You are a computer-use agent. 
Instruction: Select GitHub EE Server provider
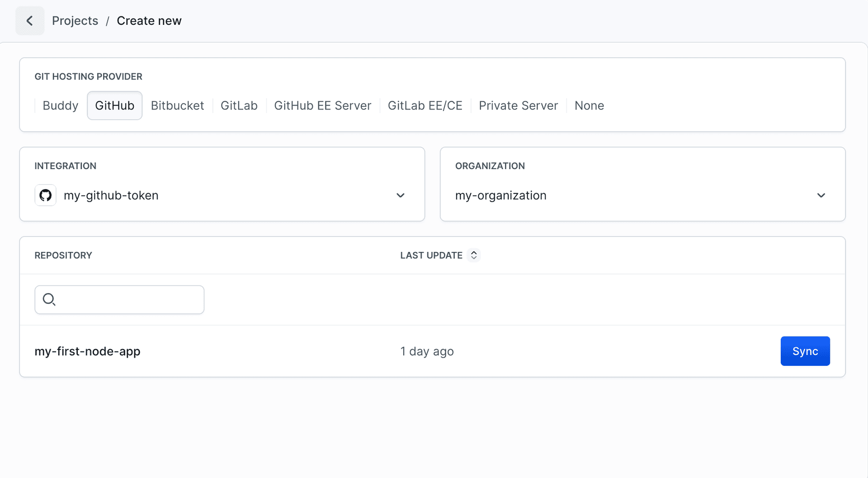pyautogui.click(x=322, y=105)
